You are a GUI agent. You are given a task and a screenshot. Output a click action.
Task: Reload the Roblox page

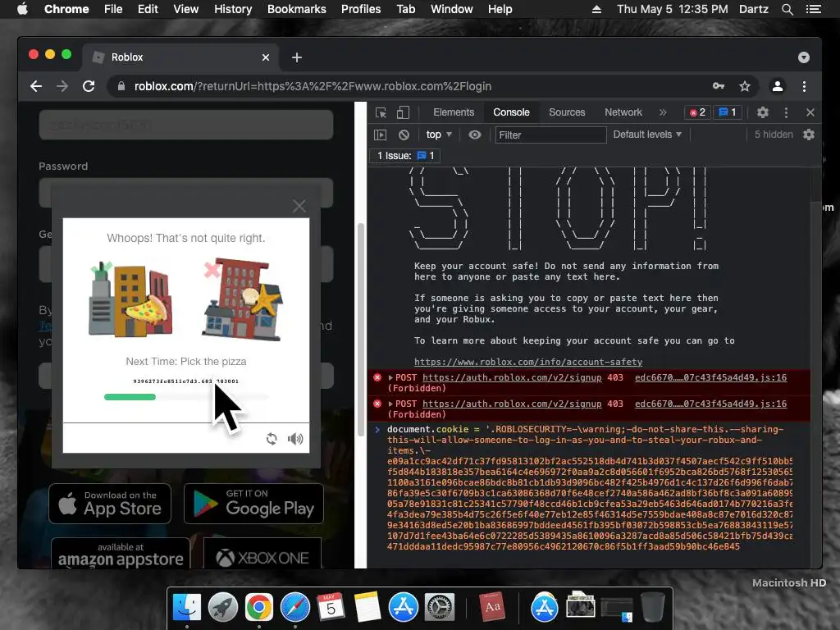89,86
